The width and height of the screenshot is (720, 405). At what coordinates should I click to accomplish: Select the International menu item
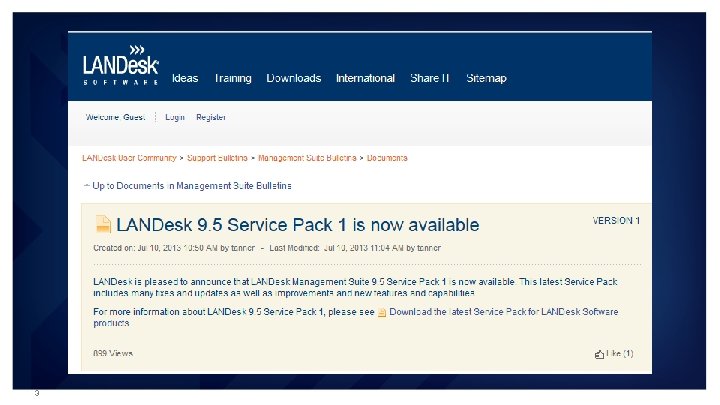pos(366,78)
